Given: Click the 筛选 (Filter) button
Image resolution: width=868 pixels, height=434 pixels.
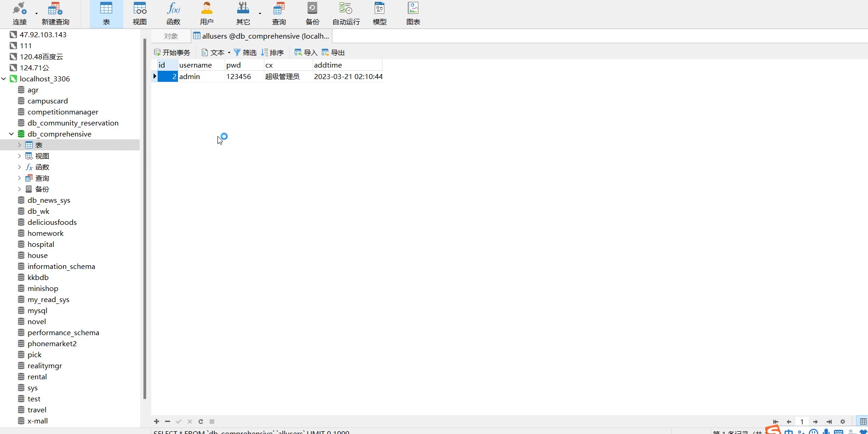Looking at the screenshot, I should coord(245,52).
